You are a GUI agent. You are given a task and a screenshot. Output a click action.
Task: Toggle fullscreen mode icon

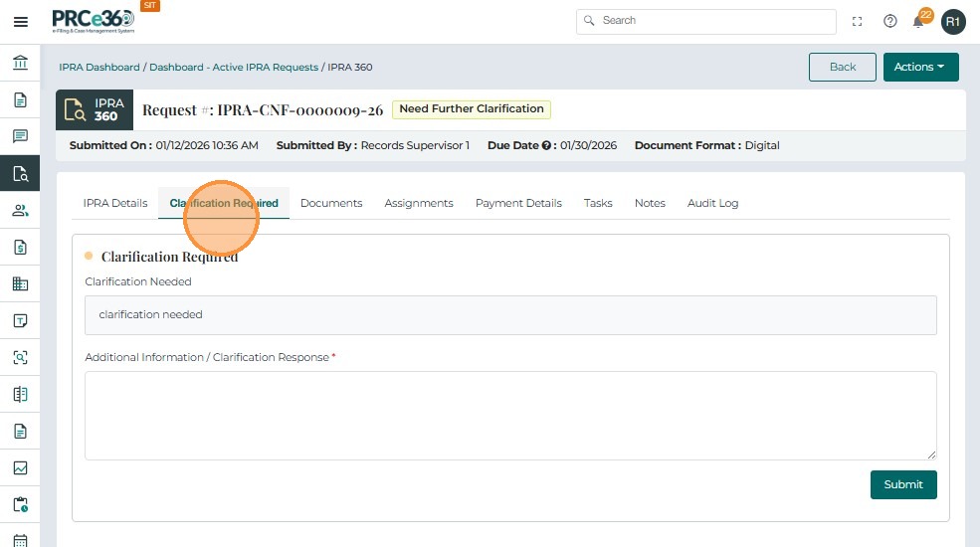[858, 21]
